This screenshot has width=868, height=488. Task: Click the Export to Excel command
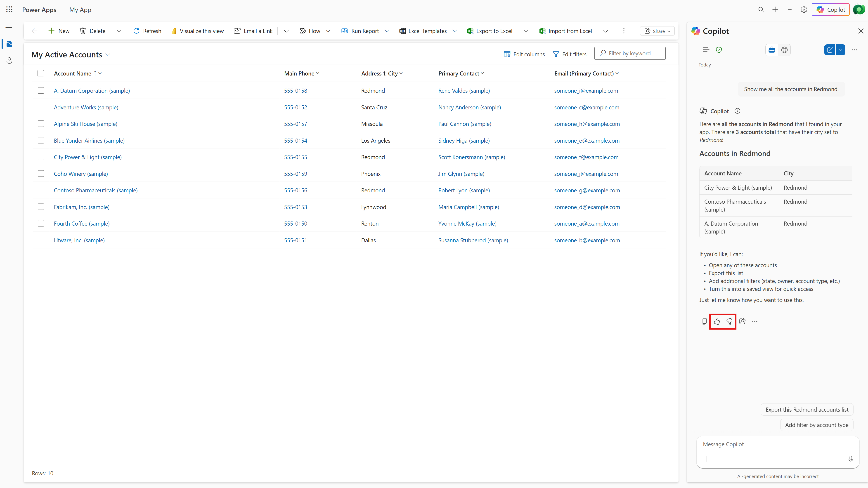tap(490, 31)
